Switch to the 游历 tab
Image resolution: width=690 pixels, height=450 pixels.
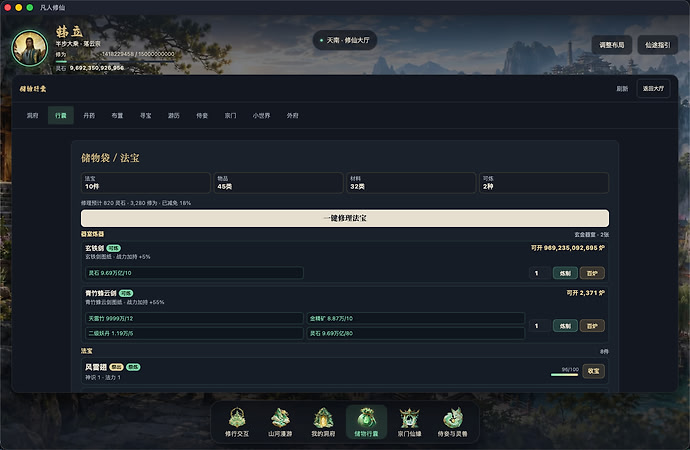(173, 116)
